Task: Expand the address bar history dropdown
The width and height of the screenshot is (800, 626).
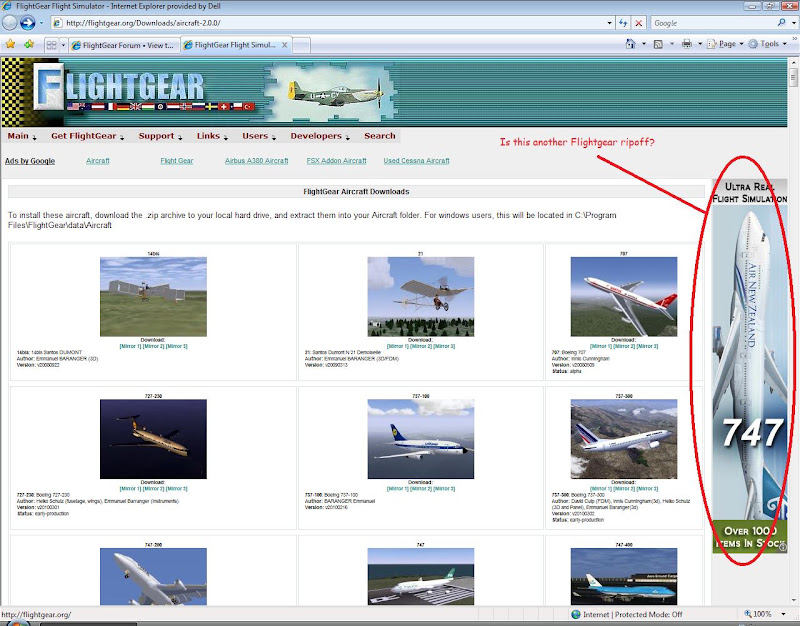Action: (609, 23)
